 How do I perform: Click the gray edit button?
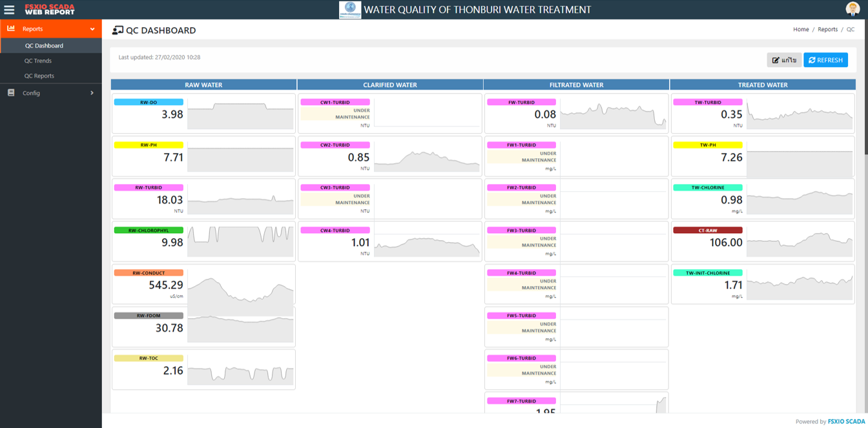pos(784,60)
